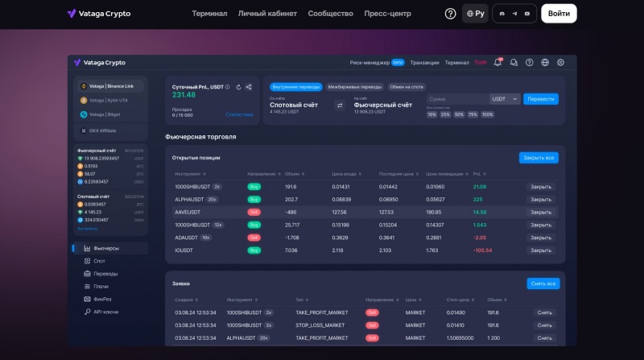Viewport: 644px width, 360px height.
Task: Cancel the STOP_LOSS_MARKET order with Снять
Action: point(545,325)
